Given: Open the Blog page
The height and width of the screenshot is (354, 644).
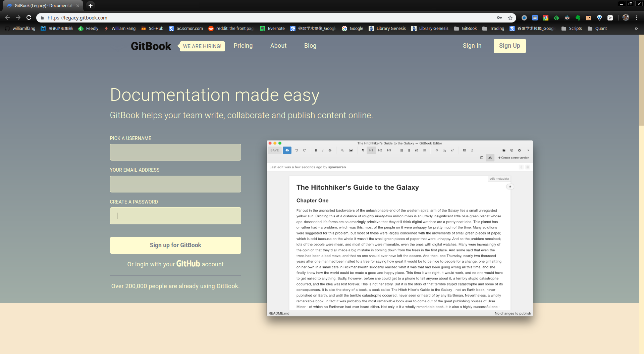Looking at the screenshot, I should click(310, 46).
